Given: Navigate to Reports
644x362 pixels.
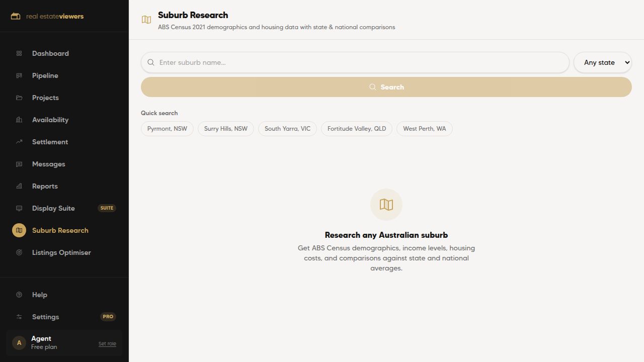Looking at the screenshot, I should pos(64,186).
